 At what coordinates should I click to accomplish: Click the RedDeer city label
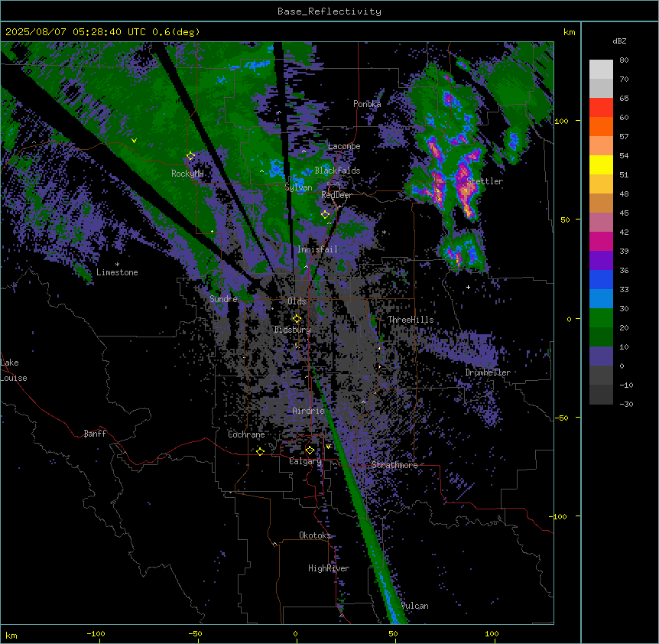coord(336,195)
